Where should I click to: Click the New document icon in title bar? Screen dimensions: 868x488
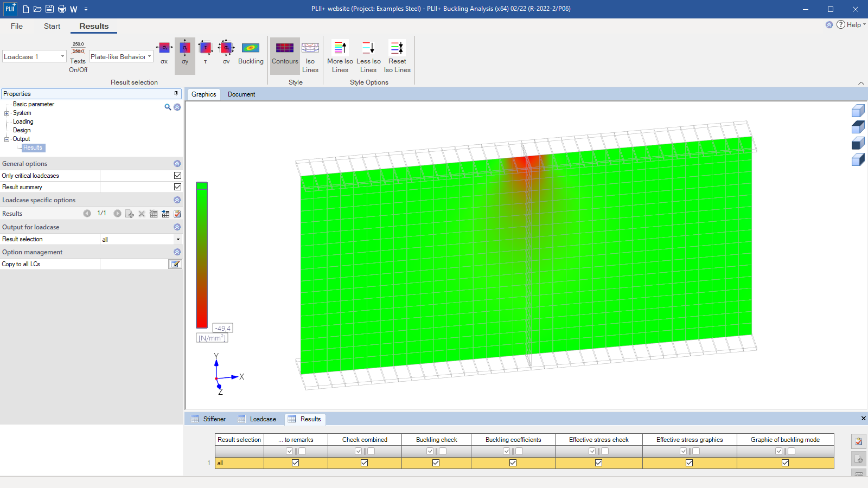(25, 9)
